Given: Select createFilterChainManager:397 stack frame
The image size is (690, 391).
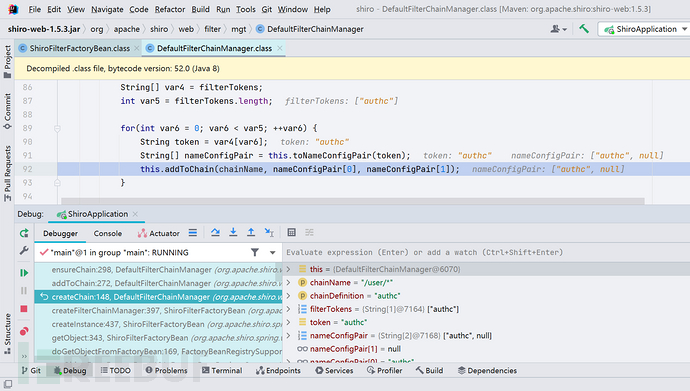Looking at the screenshot, I should click(x=158, y=311).
